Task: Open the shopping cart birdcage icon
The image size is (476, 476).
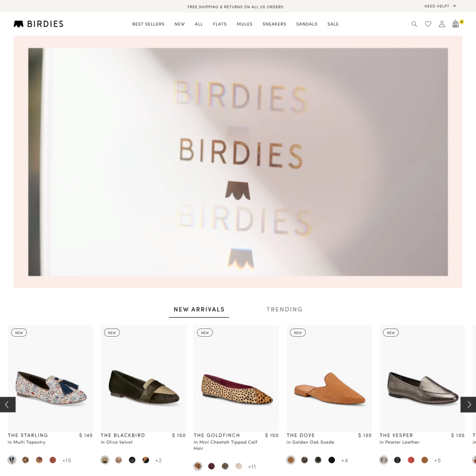Action: [x=456, y=24]
